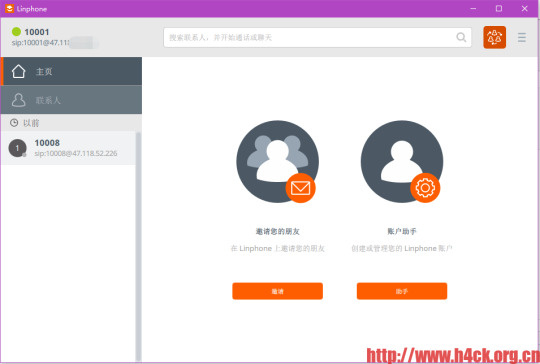Open the 主页 home tab
Viewport: 540px width, 364px height.
[x=71, y=71]
